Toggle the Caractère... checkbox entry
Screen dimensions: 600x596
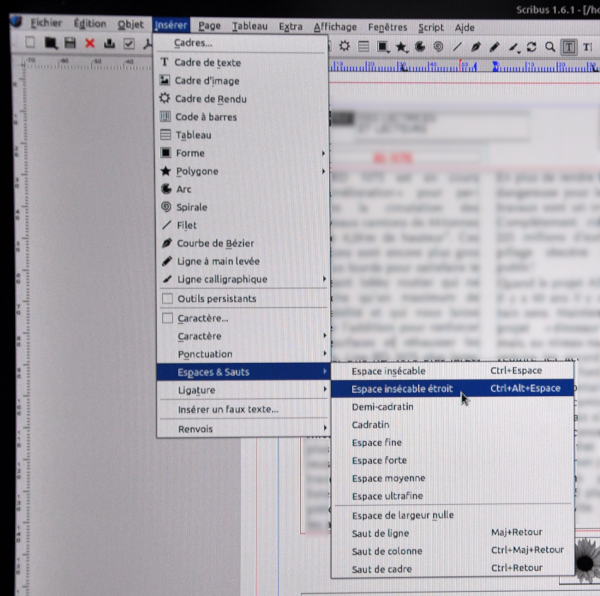point(167,318)
